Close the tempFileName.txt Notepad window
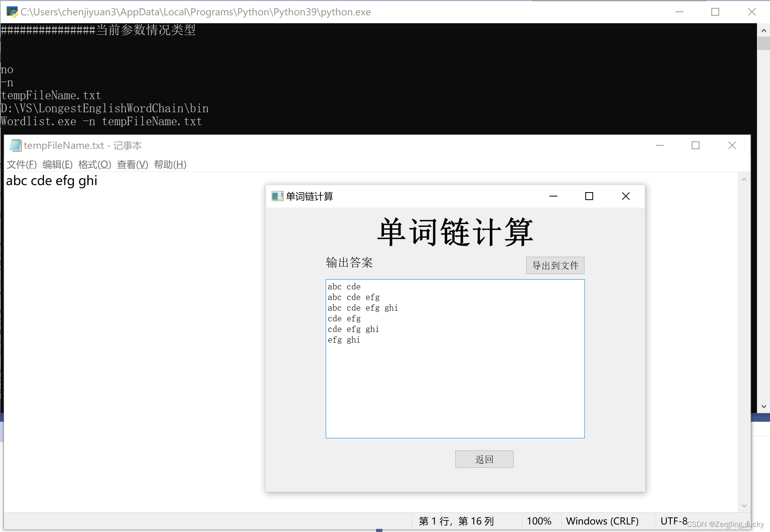Screen dimensions: 770x532 click(732, 145)
